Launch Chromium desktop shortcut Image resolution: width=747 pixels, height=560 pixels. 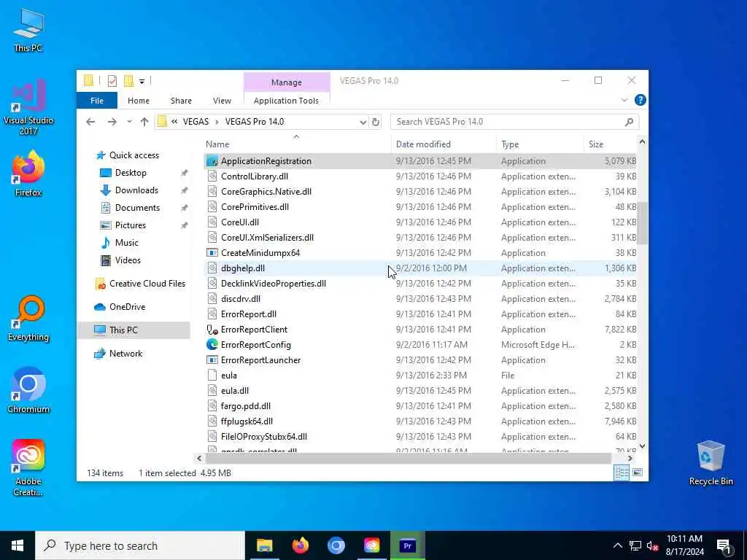28,391
